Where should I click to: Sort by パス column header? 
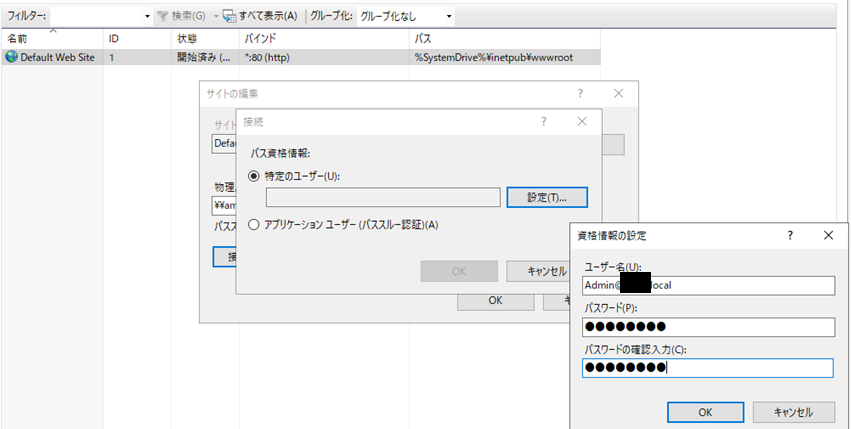505,39
